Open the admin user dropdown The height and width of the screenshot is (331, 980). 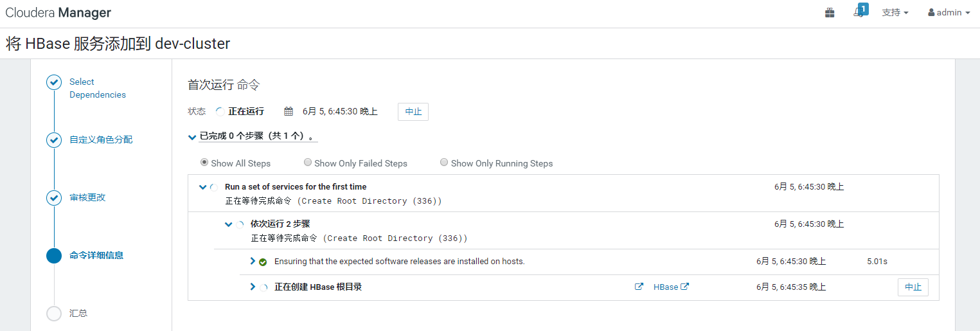(x=949, y=12)
